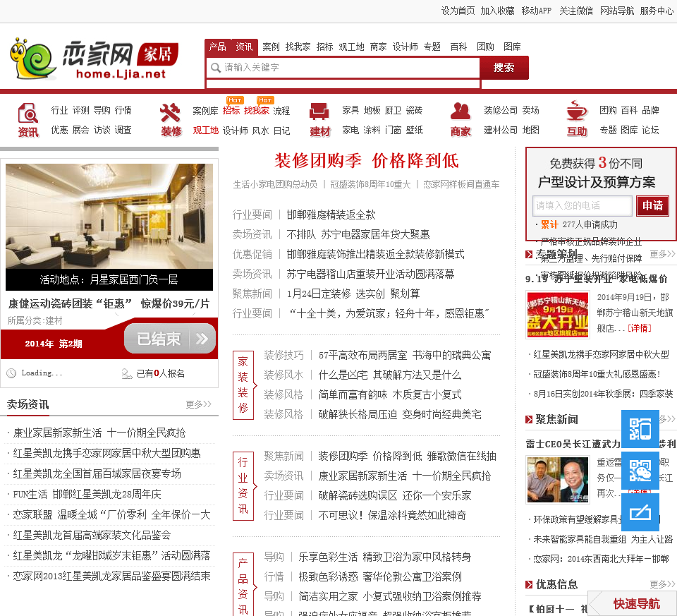Open the 快速导航 panel
677x616 pixels.
(633, 603)
